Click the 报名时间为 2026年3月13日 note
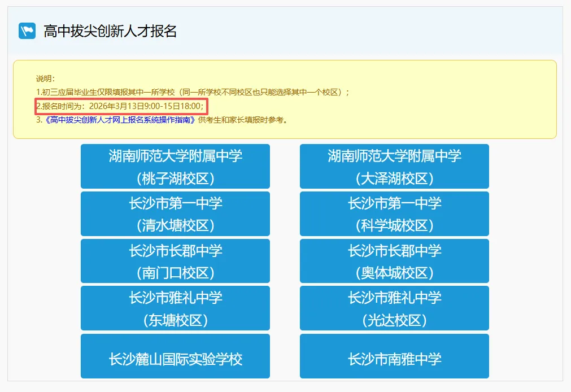The height and width of the screenshot is (392, 571). 120,106
